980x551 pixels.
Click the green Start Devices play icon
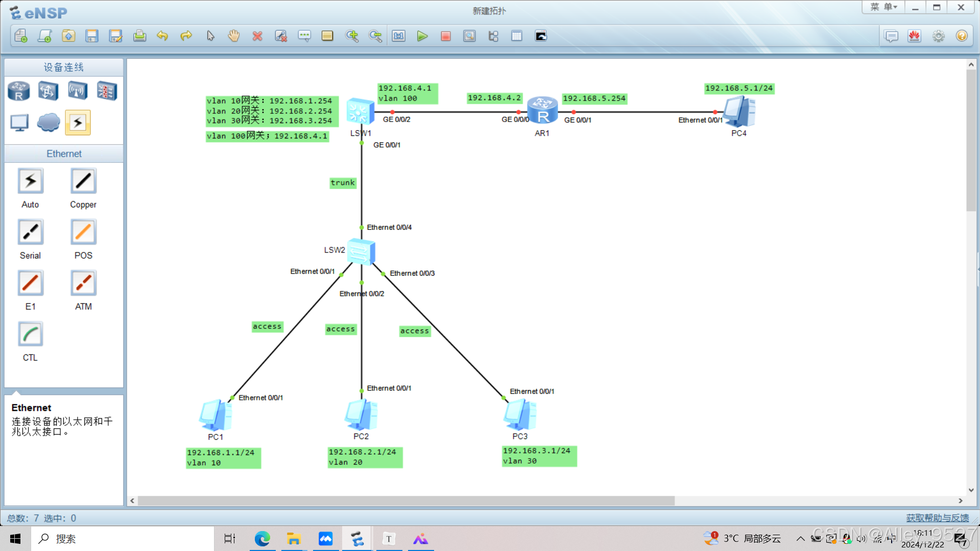coord(422,36)
